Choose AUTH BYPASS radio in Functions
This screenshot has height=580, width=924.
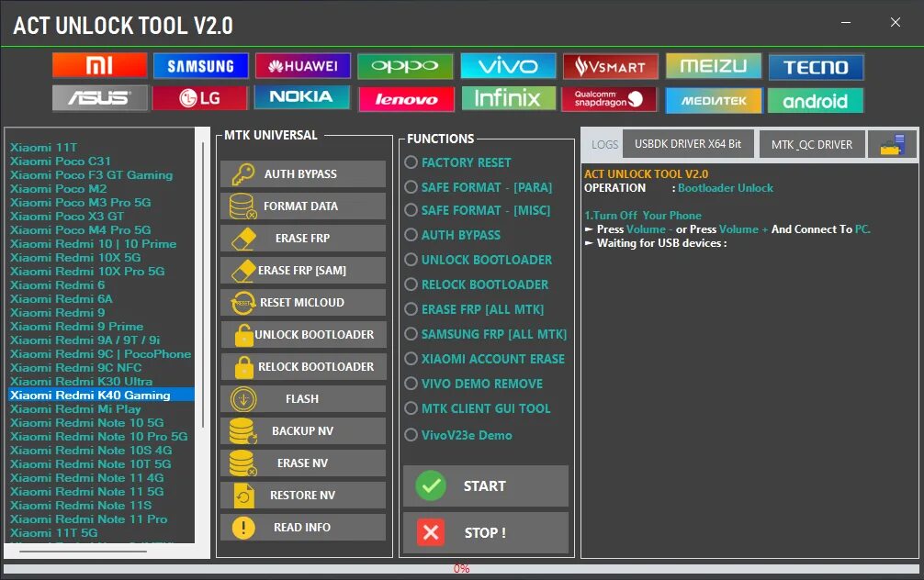(x=411, y=234)
